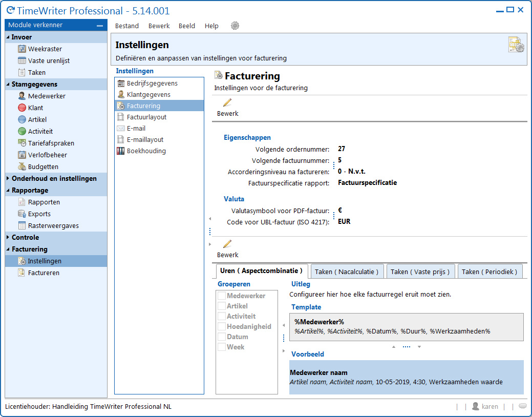Viewport: 532px width, 417px height.
Task: Collapse the Invoer section
Action: [x=8, y=37]
